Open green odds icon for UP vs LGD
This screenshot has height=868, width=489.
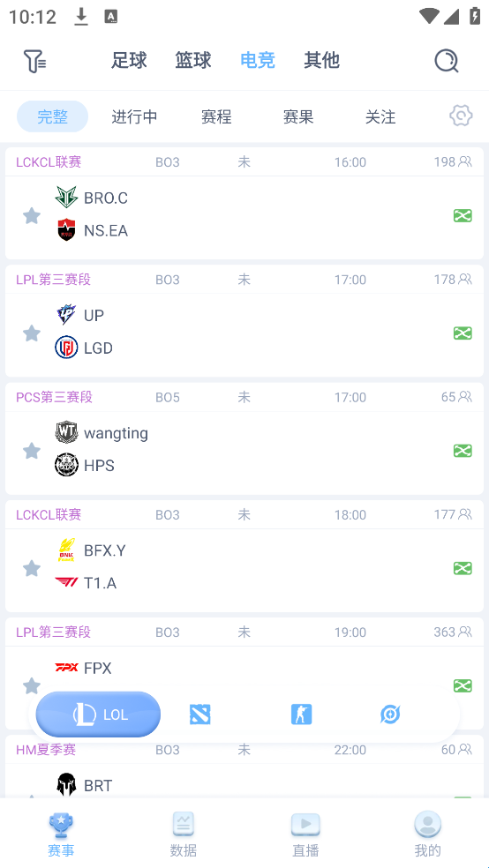coord(463,333)
